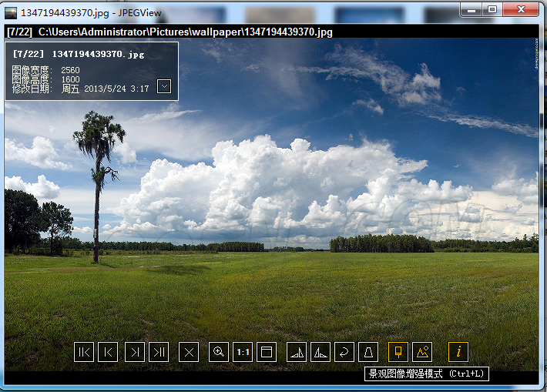Image resolution: width=547 pixels, height=392 pixels.
Task: Enable landscape picture enhancement mode
Action: tap(422, 352)
